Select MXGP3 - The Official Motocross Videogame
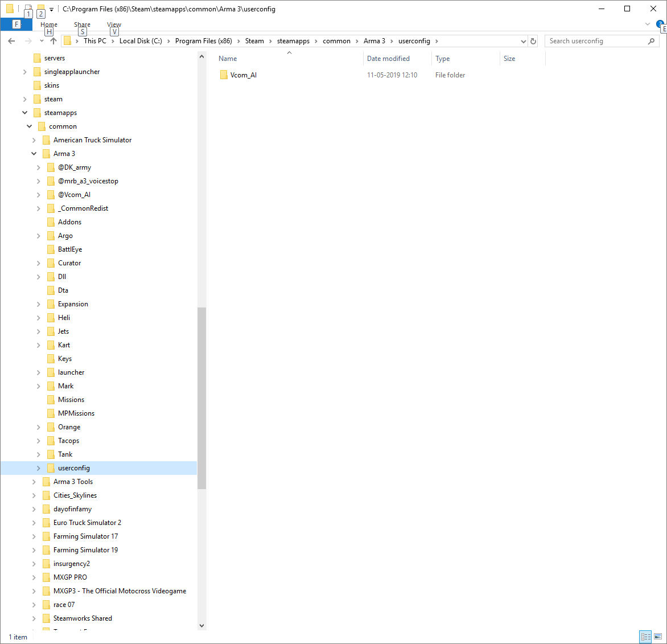Screen dimensions: 667x644 (x=120, y=591)
